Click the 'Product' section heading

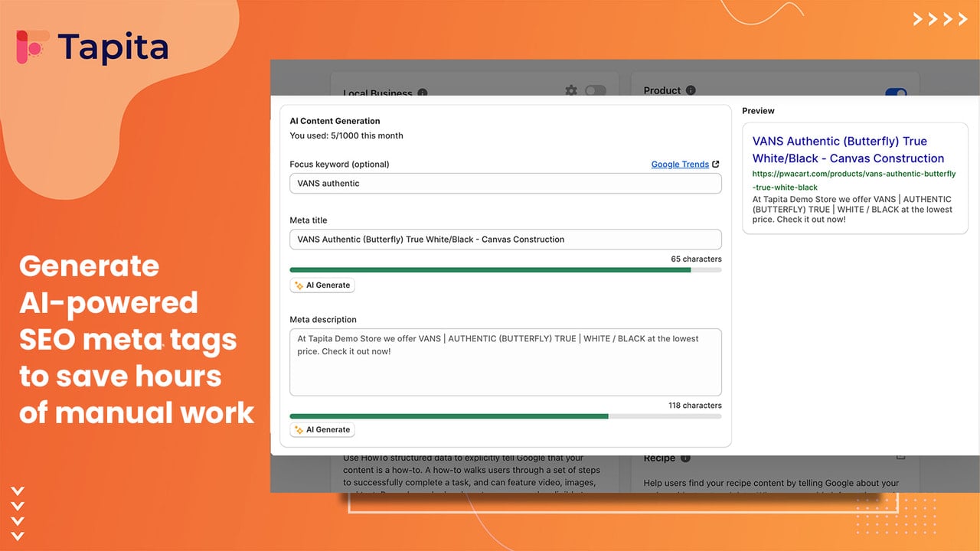click(662, 90)
